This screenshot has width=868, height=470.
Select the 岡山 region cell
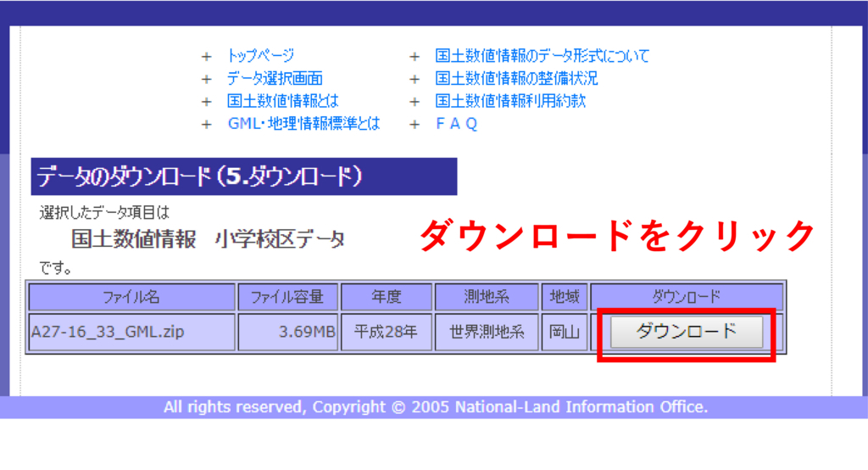(564, 333)
